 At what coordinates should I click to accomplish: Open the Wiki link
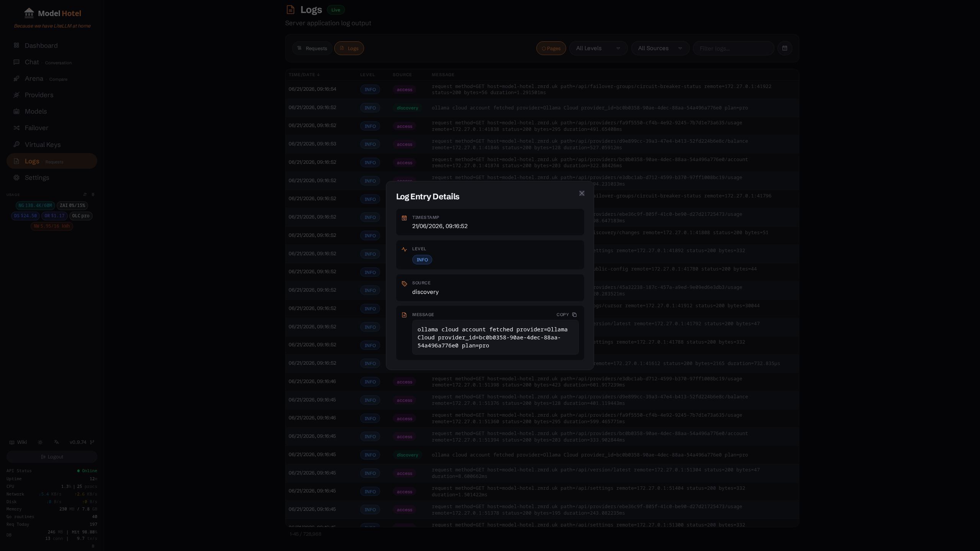coord(18,442)
